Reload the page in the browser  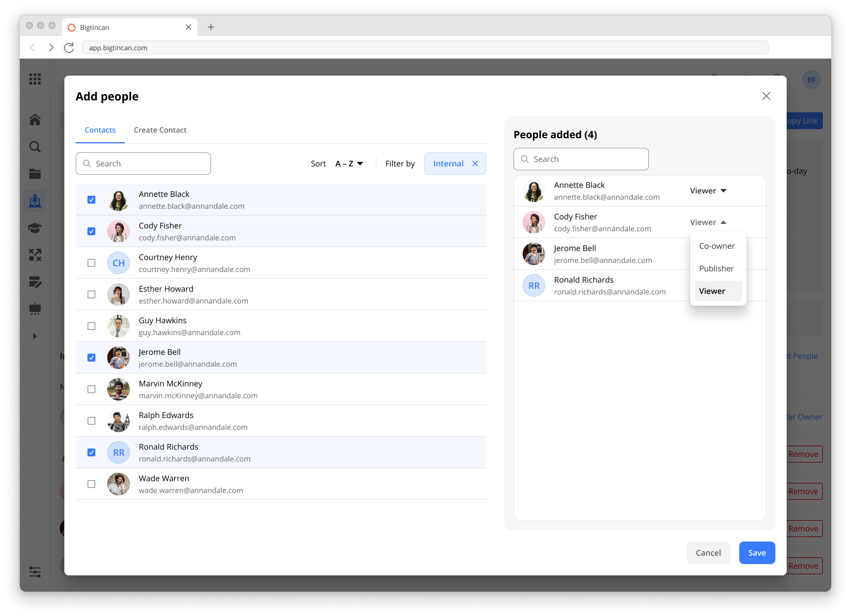69,47
